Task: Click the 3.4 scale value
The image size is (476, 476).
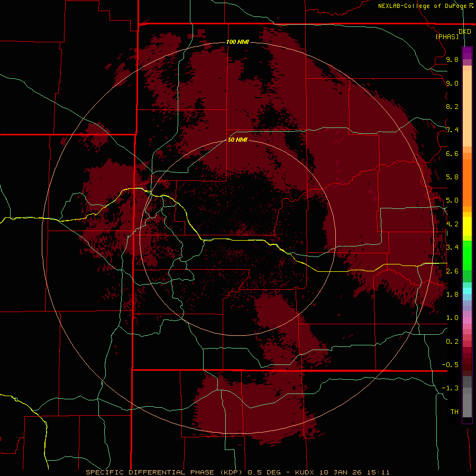Action: pos(452,247)
